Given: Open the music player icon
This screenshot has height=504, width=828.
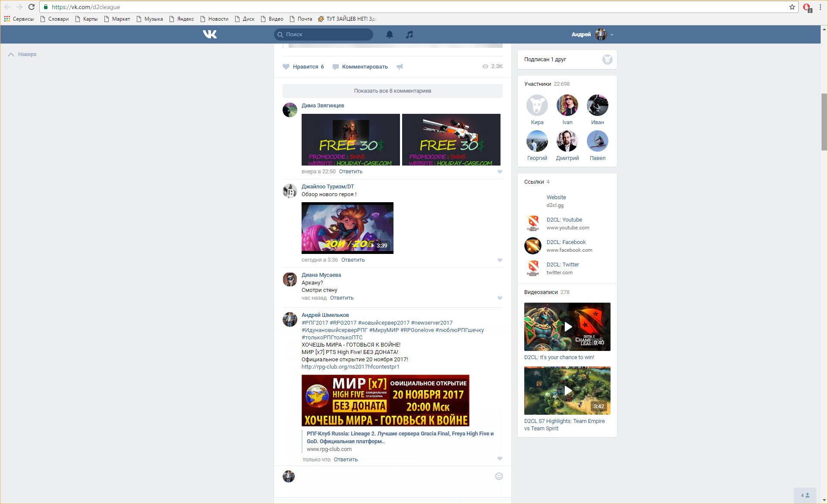Looking at the screenshot, I should tap(409, 34).
